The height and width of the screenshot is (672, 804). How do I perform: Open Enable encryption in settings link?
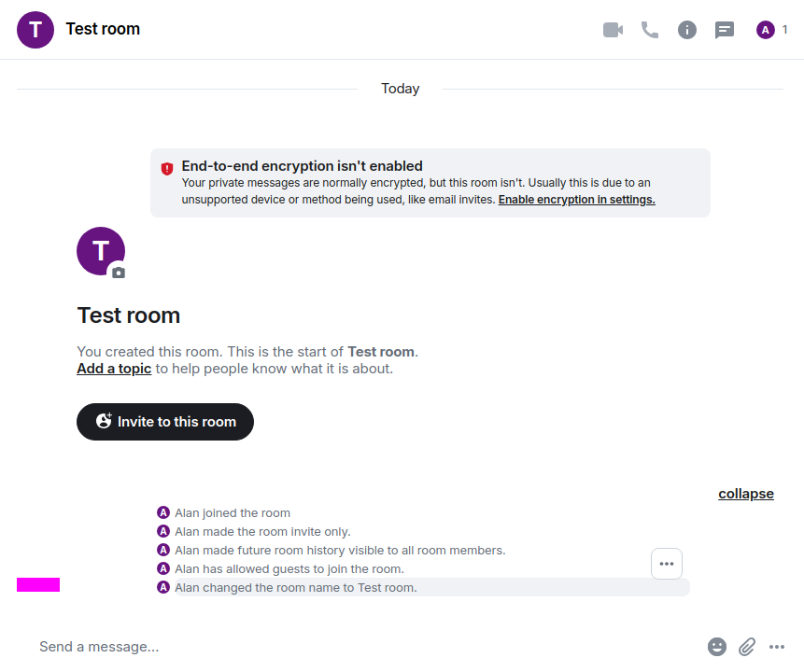[576, 200]
